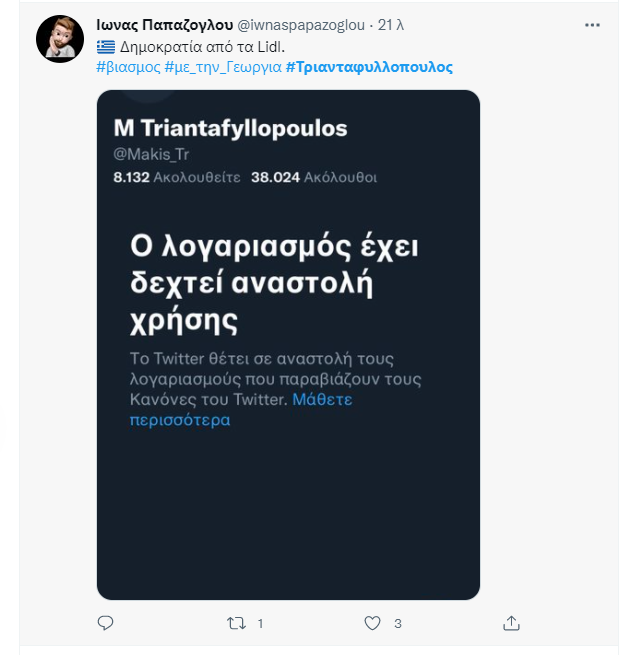
Task: Click the @Makis_Tr handle in the image
Action: [151, 155]
